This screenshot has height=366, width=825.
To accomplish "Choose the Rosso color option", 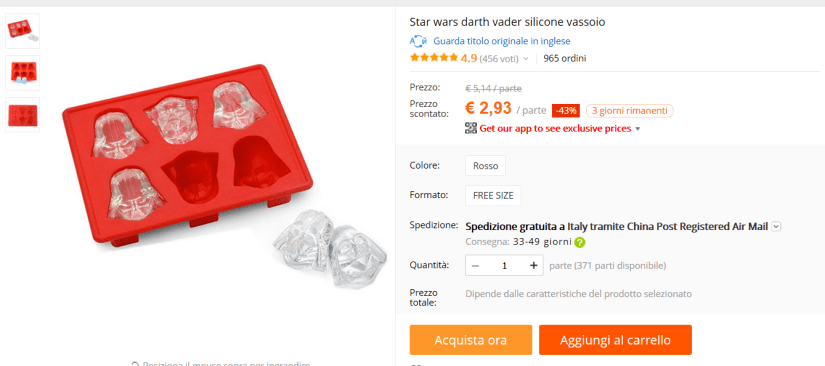I will (x=485, y=166).
